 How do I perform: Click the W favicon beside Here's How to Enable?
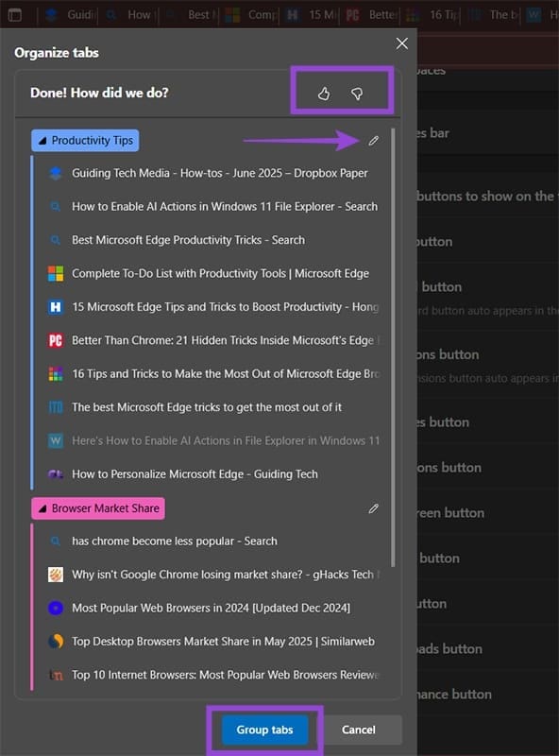click(56, 440)
